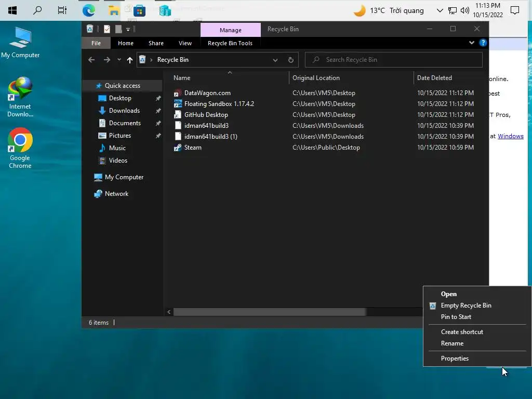532x399 pixels.
Task: Open the taskbar search magnifier
Action: [x=37, y=10]
